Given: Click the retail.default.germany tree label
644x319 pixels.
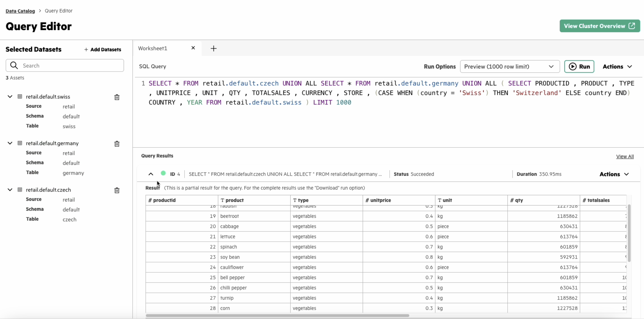Looking at the screenshot, I should click(52, 143).
